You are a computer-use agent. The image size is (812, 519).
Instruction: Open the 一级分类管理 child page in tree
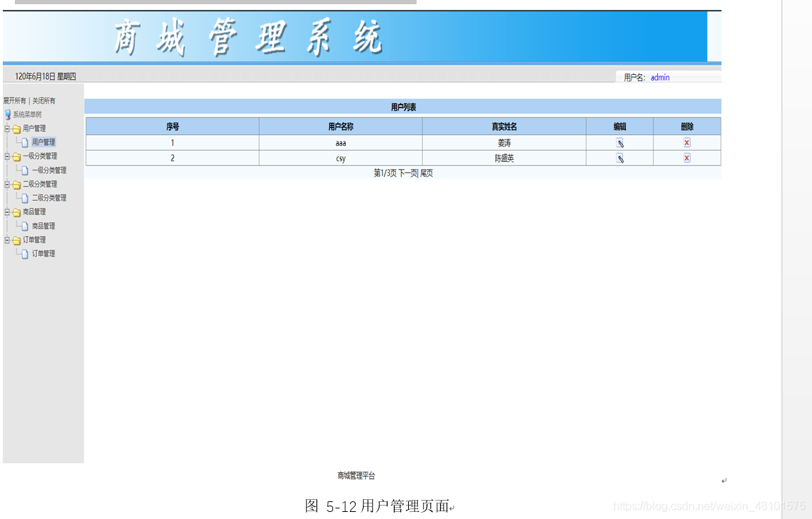click(50, 170)
